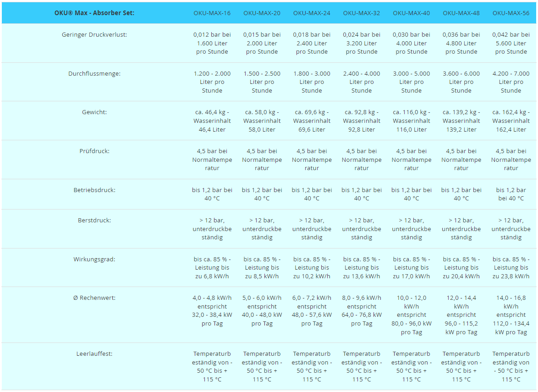Click the OKU-MAX-20 column header
The image size is (538, 392).
coord(262,13)
